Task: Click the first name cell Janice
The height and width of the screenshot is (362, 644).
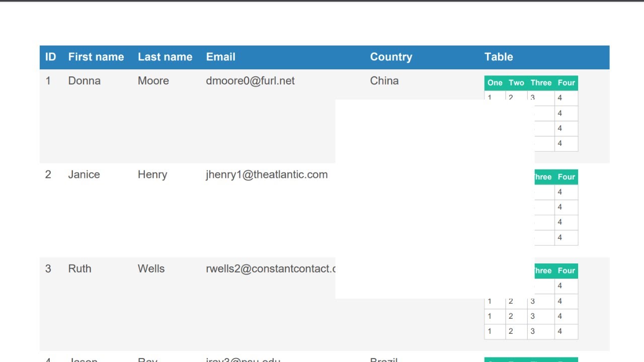Action: 84,174
